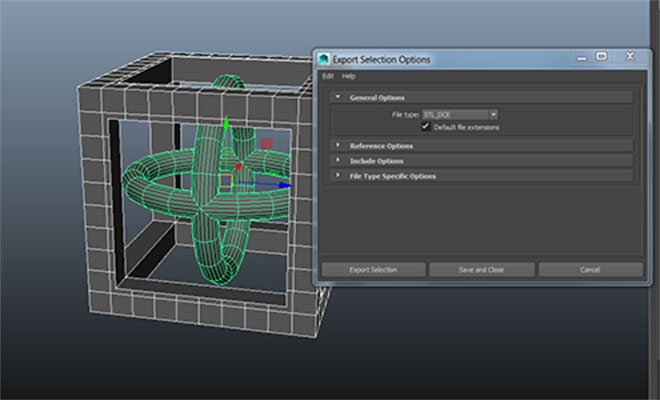Image resolution: width=660 pixels, height=400 pixels.
Task: Open the Help menu in export dialog
Action: click(349, 76)
